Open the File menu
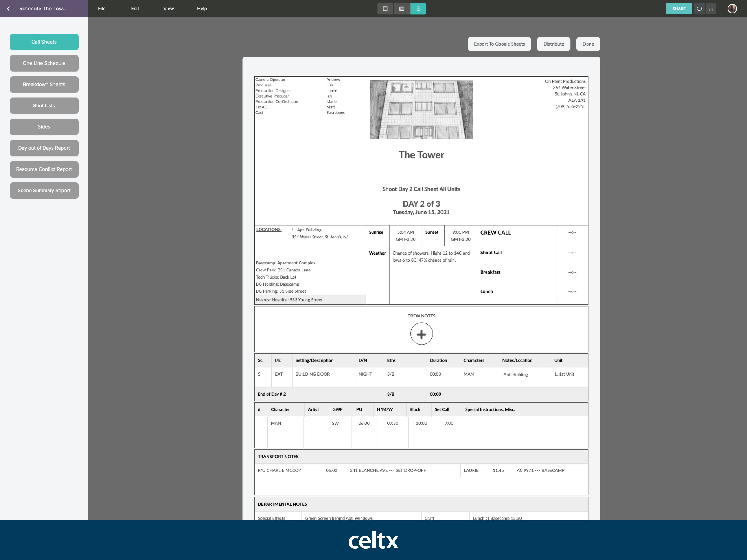Image resolution: width=747 pixels, height=560 pixels. (x=102, y=9)
